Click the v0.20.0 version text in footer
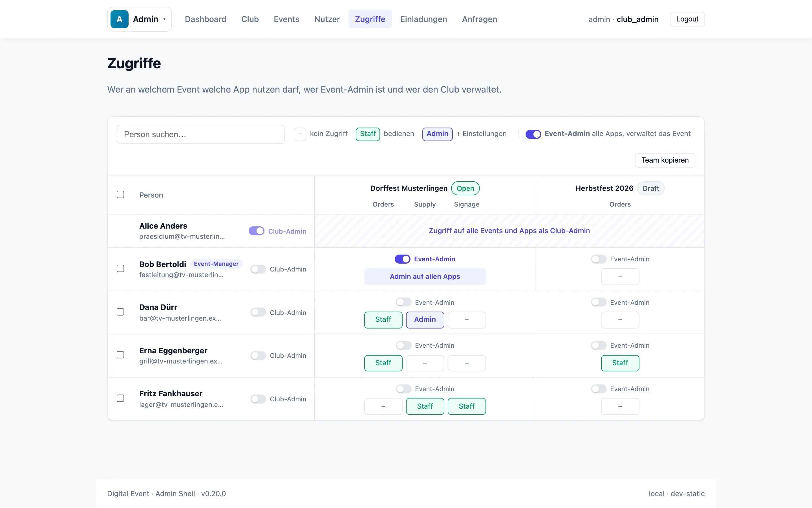 tap(213, 494)
